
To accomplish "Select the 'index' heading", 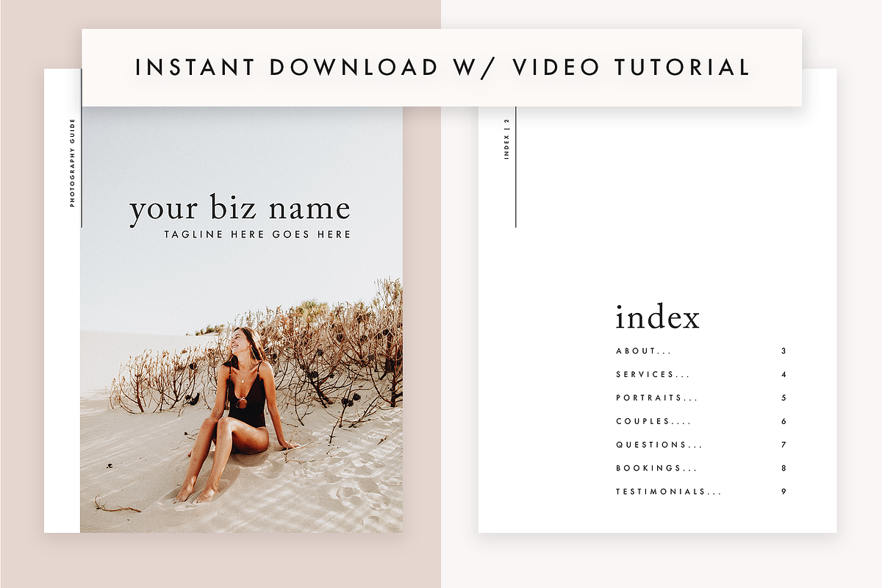I will 657,317.
